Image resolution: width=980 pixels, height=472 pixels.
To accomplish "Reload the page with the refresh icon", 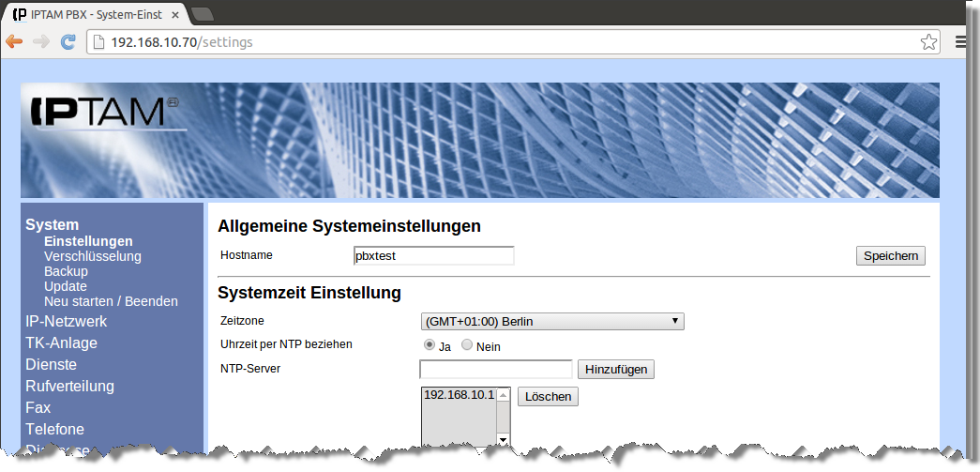I will tap(68, 41).
